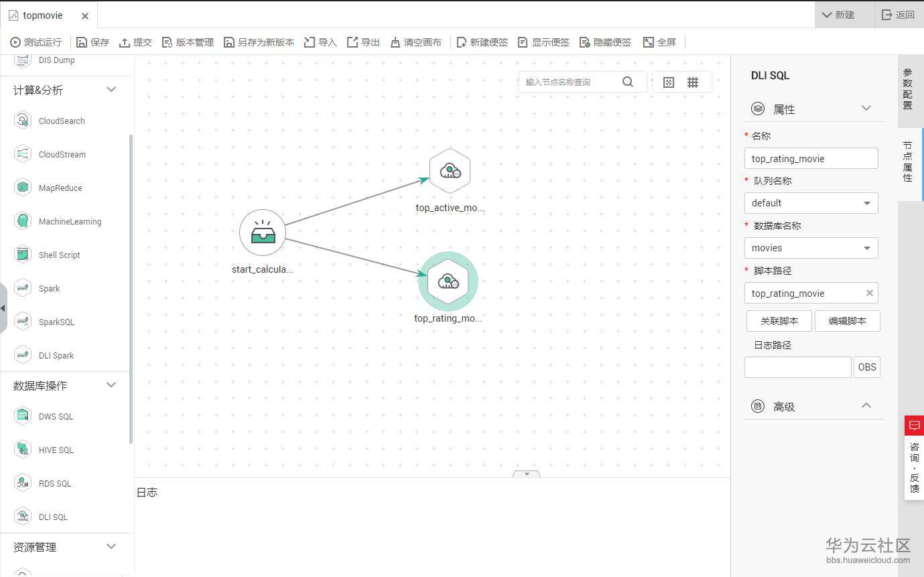
Task: Select the DWS SQL node icon
Action: (x=23, y=416)
